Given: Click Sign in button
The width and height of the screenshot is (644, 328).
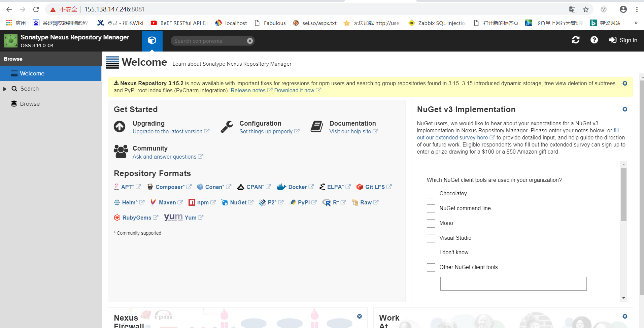Looking at the screenshot, I should pyautogui.click(x=623, y=40).
